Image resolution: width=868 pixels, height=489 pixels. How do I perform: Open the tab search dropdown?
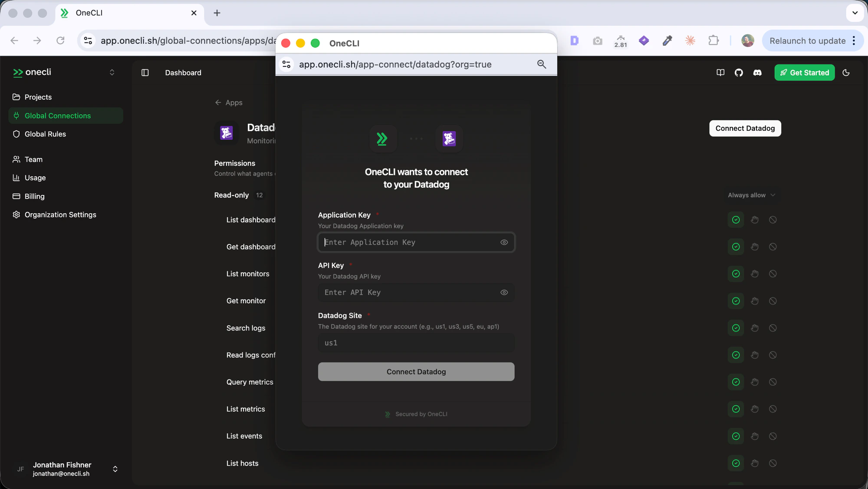[855, 13]
